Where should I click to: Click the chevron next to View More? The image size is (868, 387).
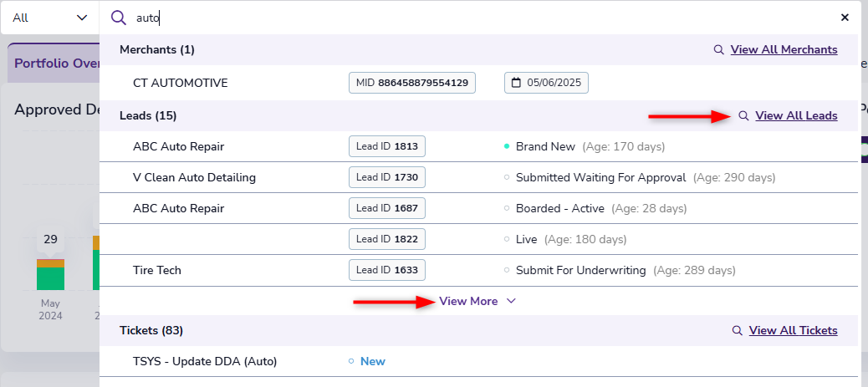(511, 301)
